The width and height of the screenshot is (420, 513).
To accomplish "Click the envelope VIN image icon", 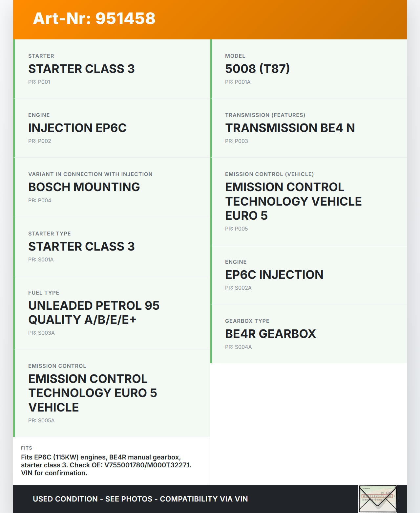I will (378, 499).
